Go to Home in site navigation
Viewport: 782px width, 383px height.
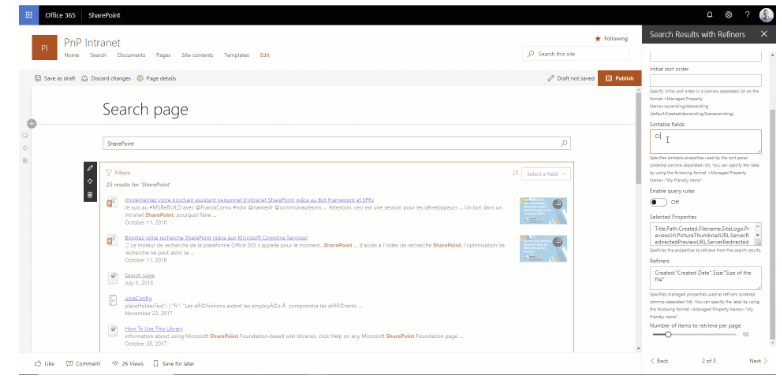[x=71, y=55]
